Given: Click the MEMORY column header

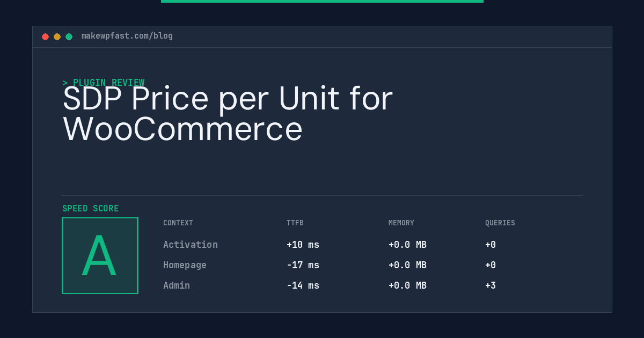Looking at the screenshot, I should [x=401, y=223].
